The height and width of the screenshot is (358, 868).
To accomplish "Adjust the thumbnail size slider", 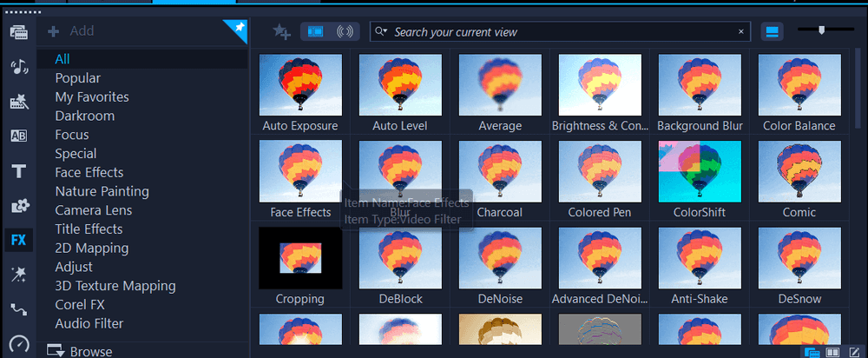I will [x=821, y=30].
